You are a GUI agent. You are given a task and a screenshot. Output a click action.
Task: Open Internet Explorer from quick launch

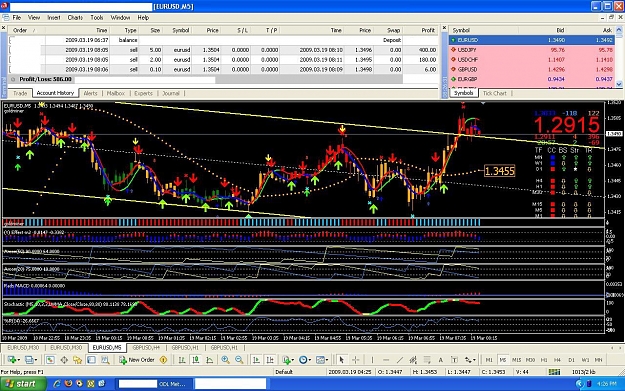(57, 383)
